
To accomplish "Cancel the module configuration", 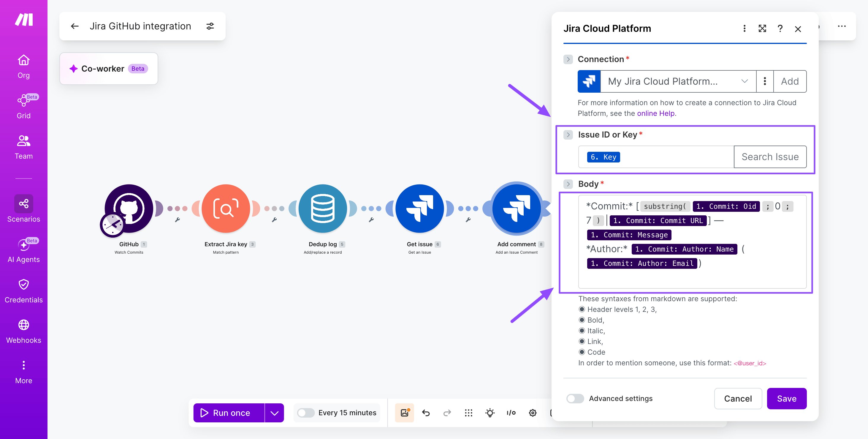I will pos(738,398).
